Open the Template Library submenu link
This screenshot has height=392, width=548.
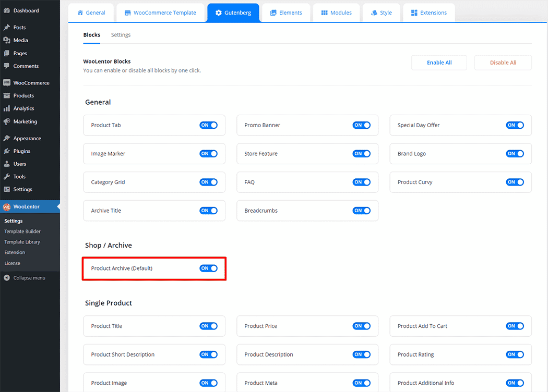pyautogui.click(x=22, y=242)
